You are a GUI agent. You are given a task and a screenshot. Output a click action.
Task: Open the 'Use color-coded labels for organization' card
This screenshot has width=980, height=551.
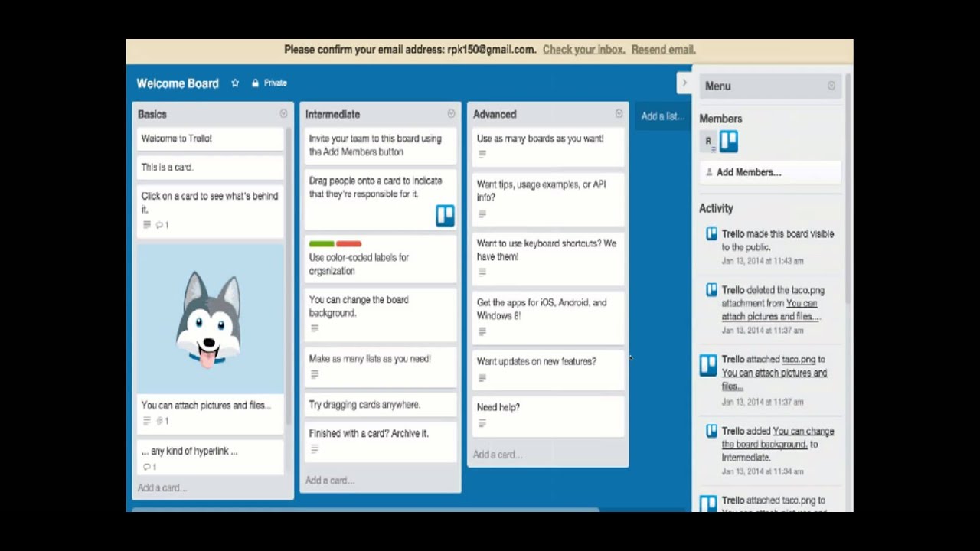(x=381, y=259)
